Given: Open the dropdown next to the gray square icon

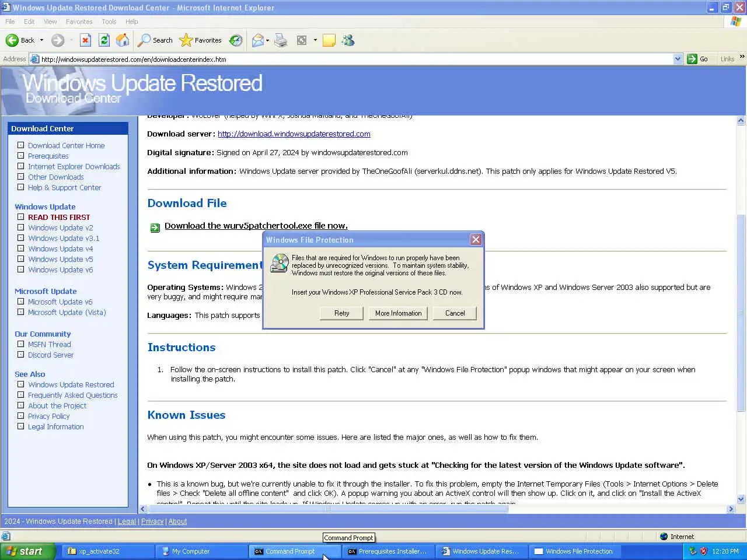Looking at the screenshot, I should tap(315, 40).
